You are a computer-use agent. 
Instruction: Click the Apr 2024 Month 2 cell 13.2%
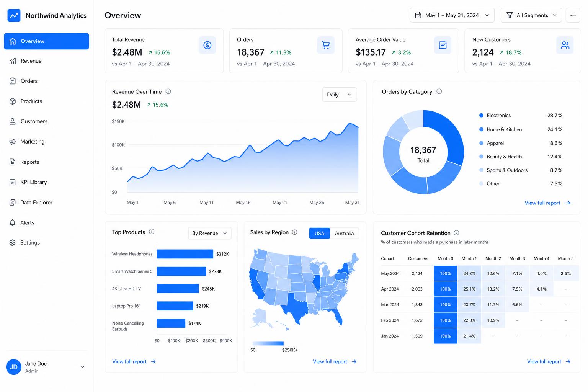tap(493, 289)
